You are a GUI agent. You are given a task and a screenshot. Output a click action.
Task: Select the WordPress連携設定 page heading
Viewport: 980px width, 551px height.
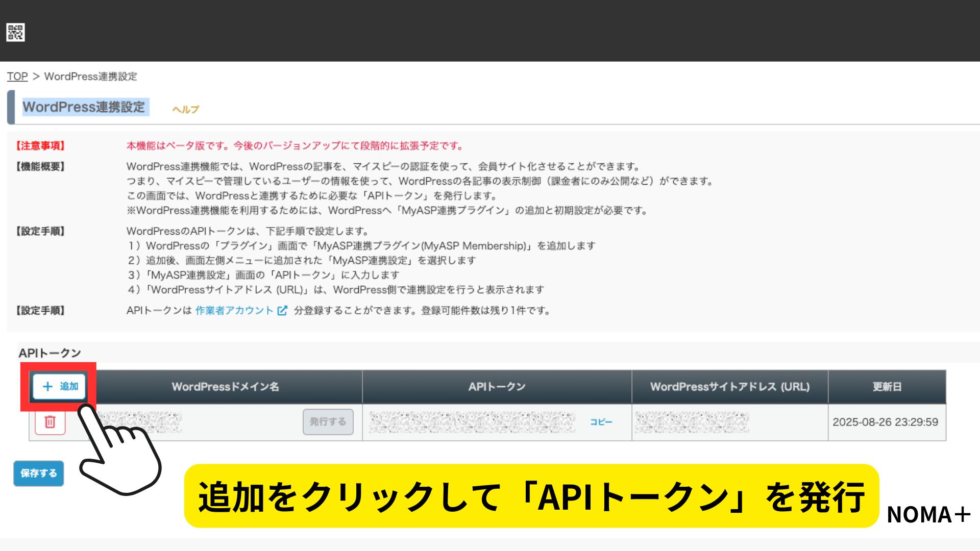(84, 107)
